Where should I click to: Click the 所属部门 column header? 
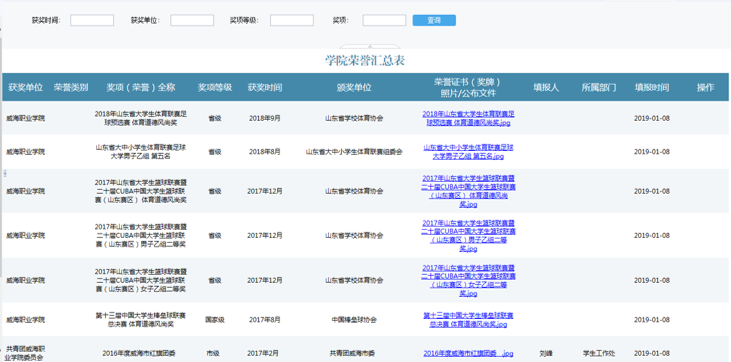point(599,87)
